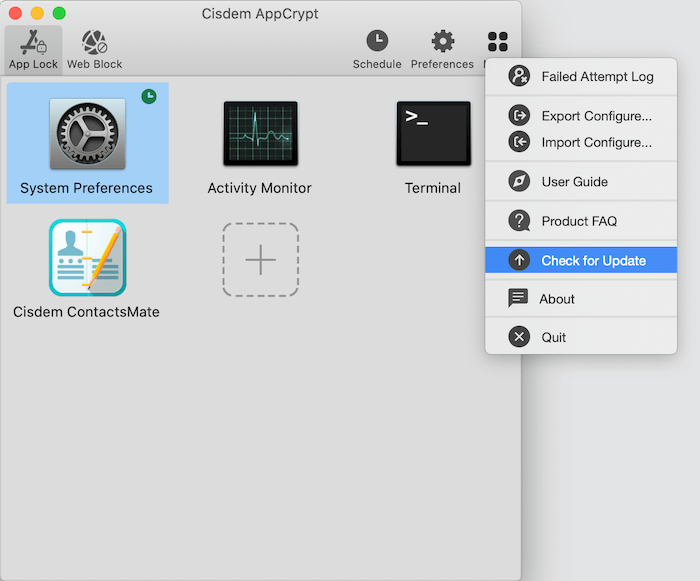Select Check for Update
This screenshot has height=581, width=700.
coord(593,260)
